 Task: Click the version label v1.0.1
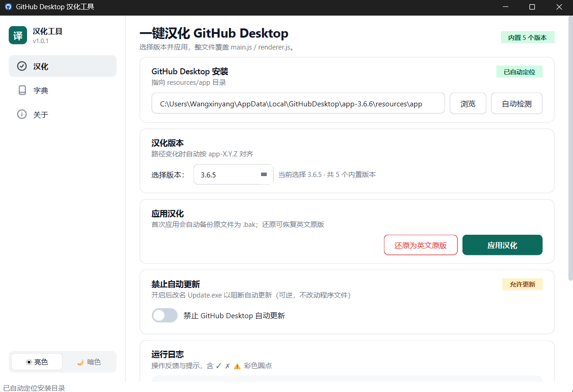tap(40, 41)
